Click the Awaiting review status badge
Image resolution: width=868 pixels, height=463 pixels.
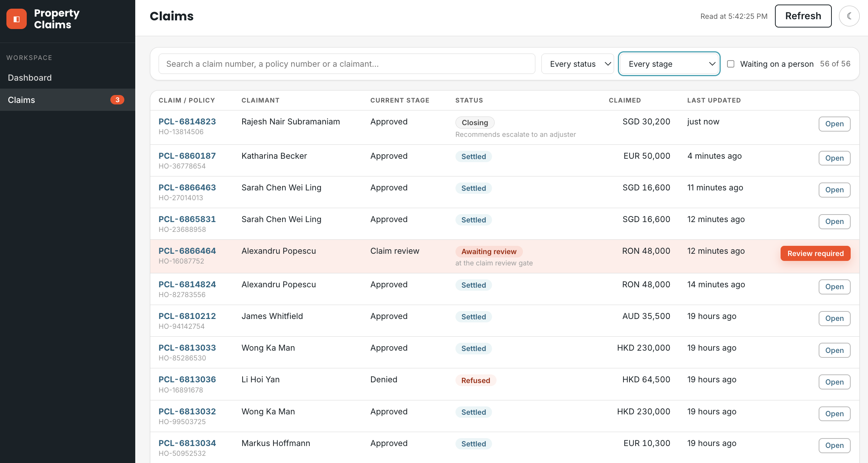489,251
